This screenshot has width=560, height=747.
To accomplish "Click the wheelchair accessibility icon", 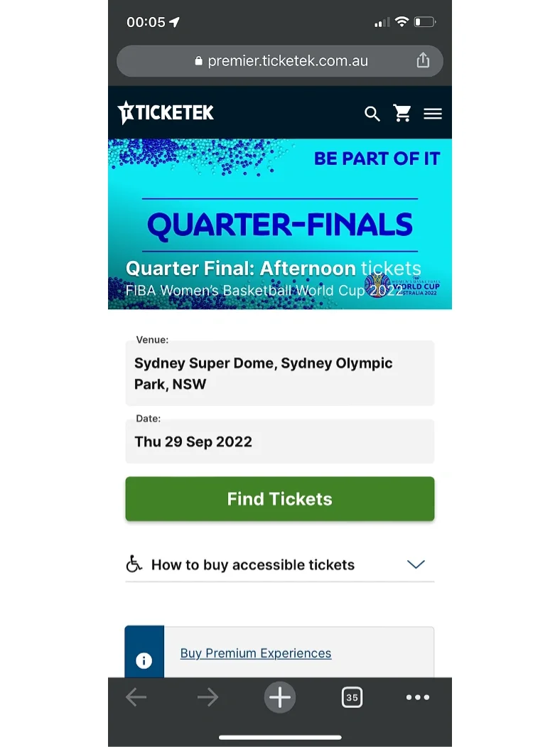I will click(134, 564).
